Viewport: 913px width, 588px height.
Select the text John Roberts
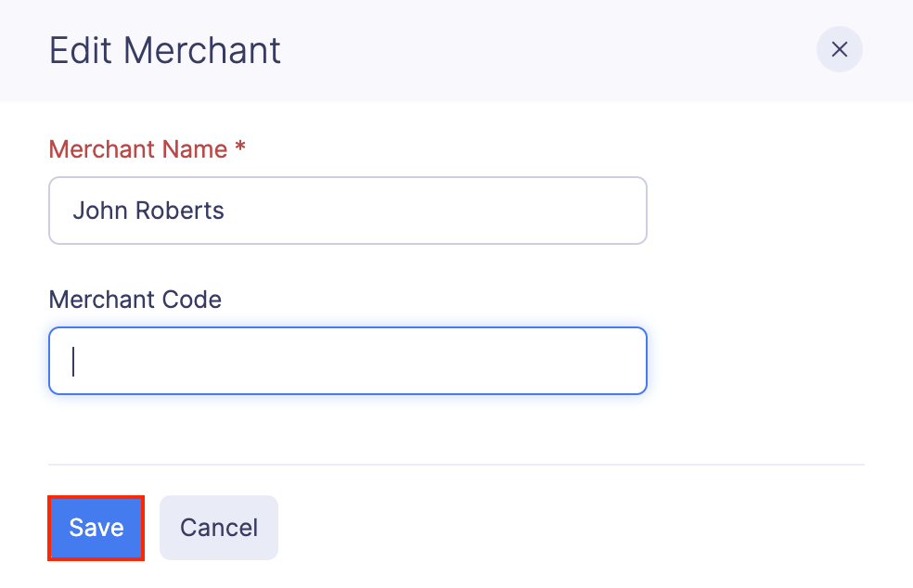point(148,211)
